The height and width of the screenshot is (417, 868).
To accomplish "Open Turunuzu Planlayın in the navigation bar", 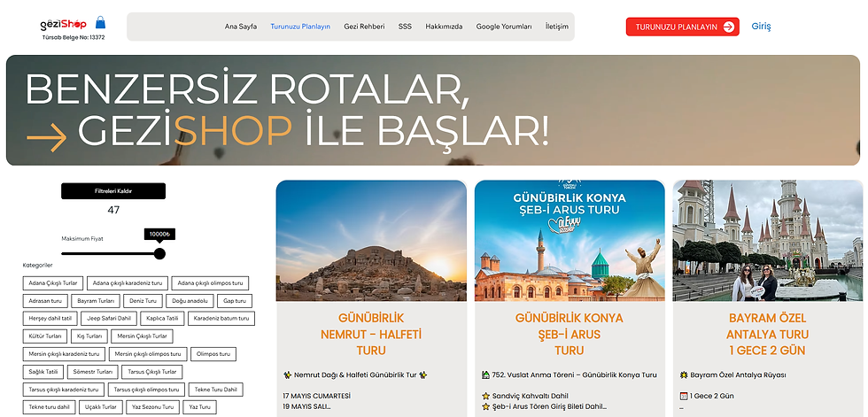I will (x=300, y=27).
